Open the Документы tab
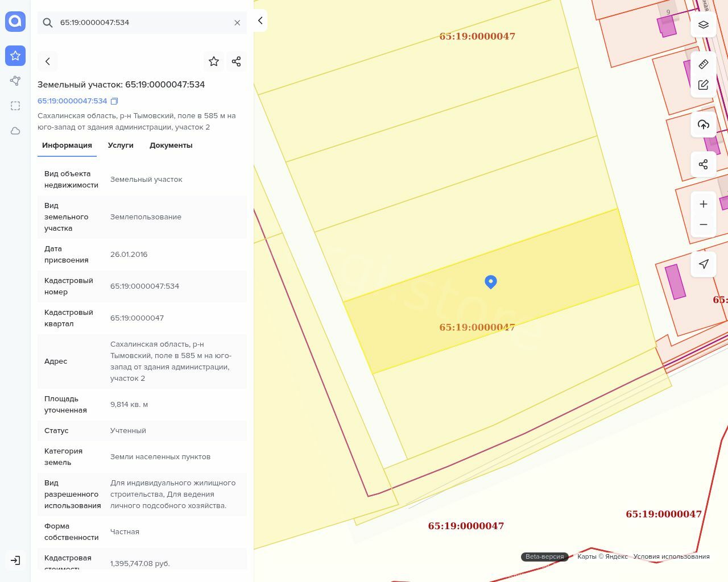Screen dimensions: 728x582 (171, 145)
